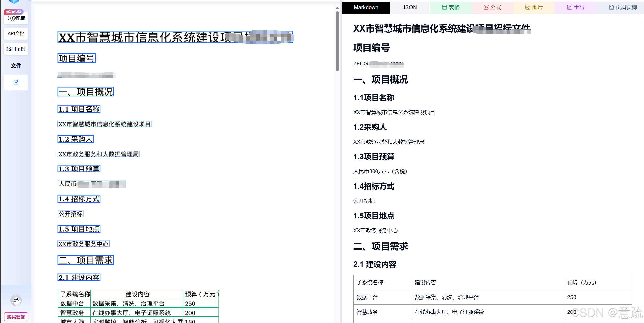Click the document scrollbar up arrow

point(337,8)
